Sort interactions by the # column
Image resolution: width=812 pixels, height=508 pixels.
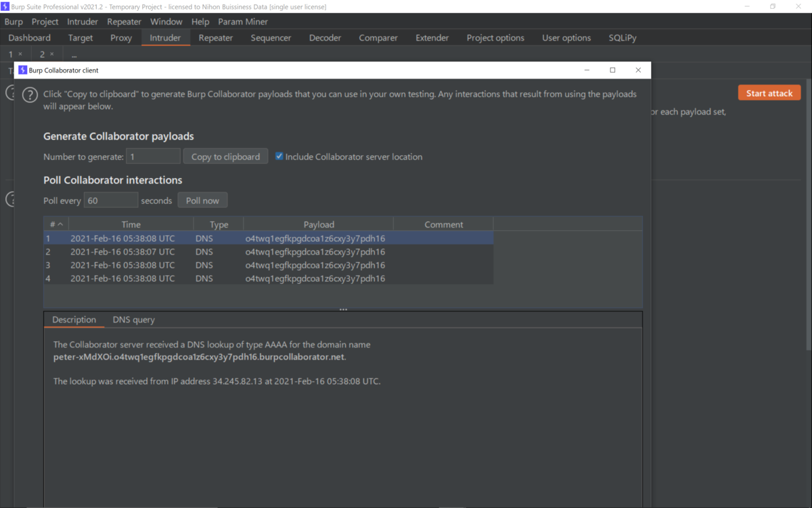click(56, 224)
